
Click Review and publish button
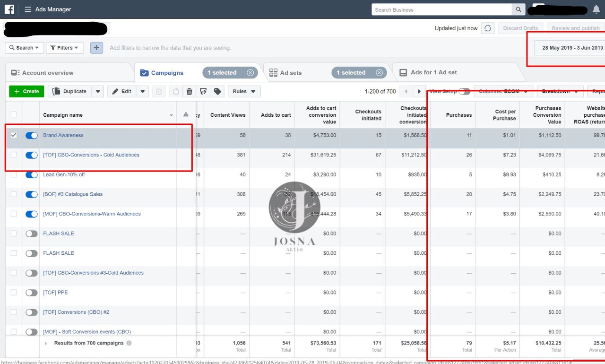pos(576,28)
